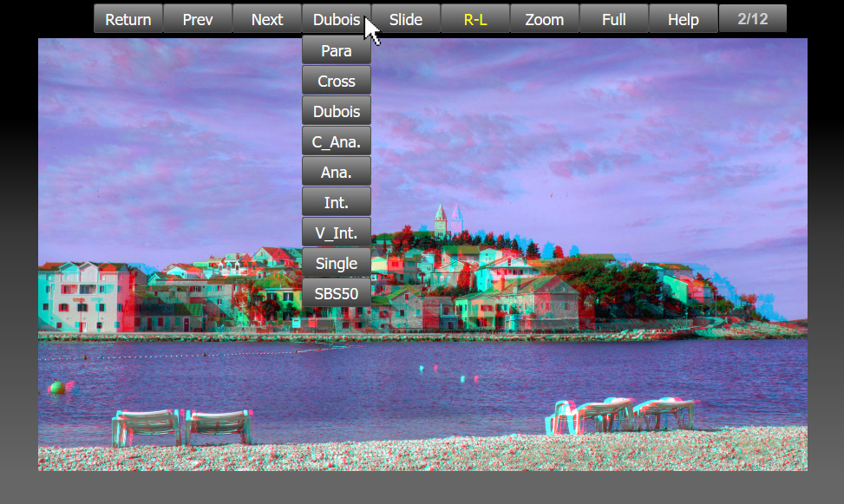Screen dimensions: 844x504
Task: Choose Cross viewing mode
Action: coord(337,81)
